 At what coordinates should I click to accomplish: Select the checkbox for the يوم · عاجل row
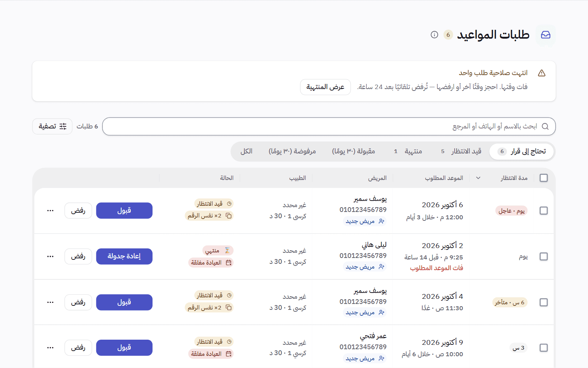coord(544,210)
